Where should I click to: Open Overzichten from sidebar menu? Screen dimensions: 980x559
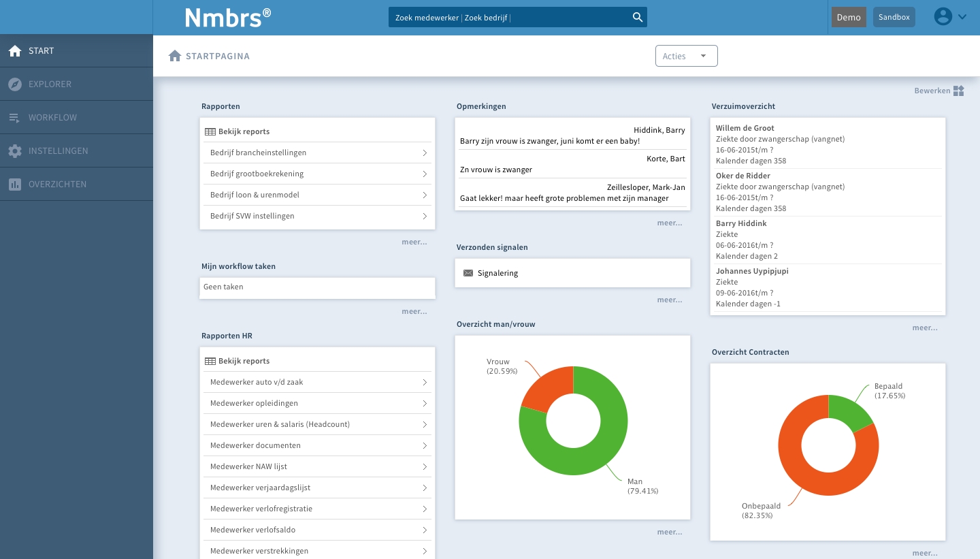click(76, 184)
